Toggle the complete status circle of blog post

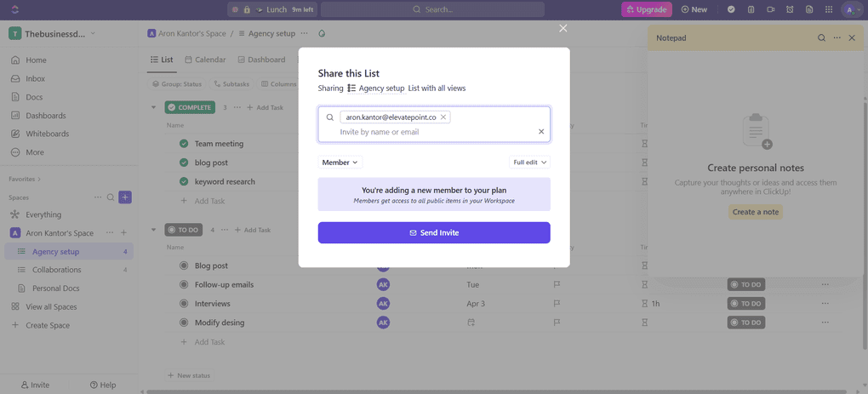(x=184, y=163)
